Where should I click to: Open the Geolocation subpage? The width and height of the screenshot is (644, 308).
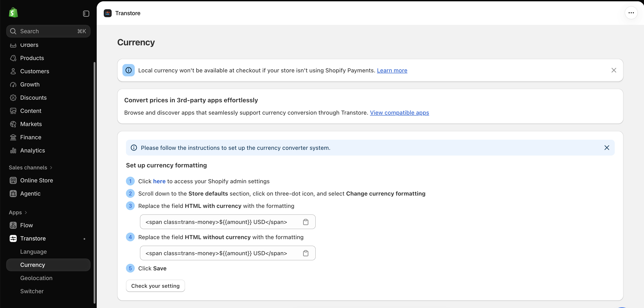(48, 278)
